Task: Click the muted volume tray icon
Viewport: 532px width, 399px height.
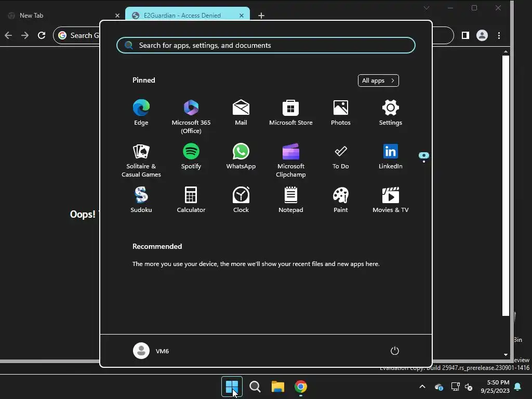Action: tap(469, 387)
